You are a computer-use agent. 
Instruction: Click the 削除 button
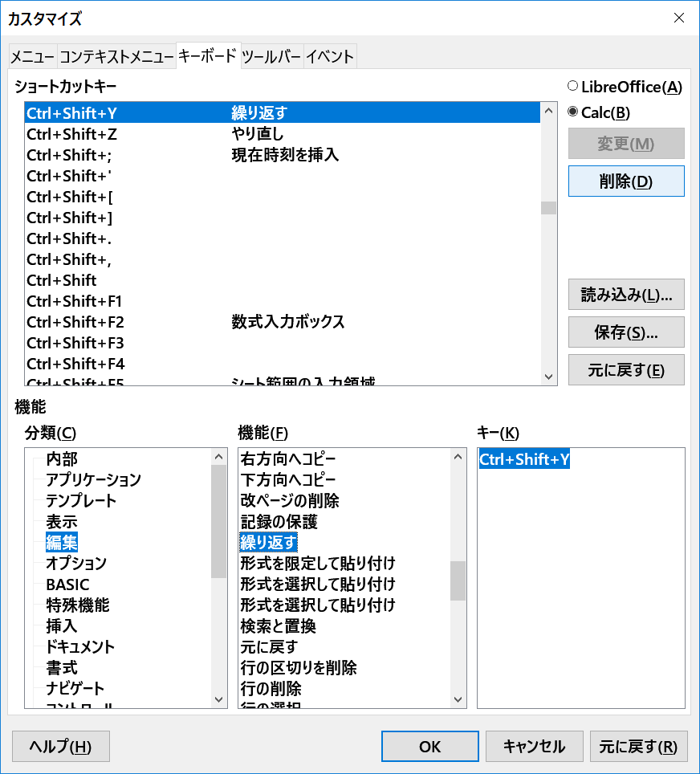pos(626,181)
